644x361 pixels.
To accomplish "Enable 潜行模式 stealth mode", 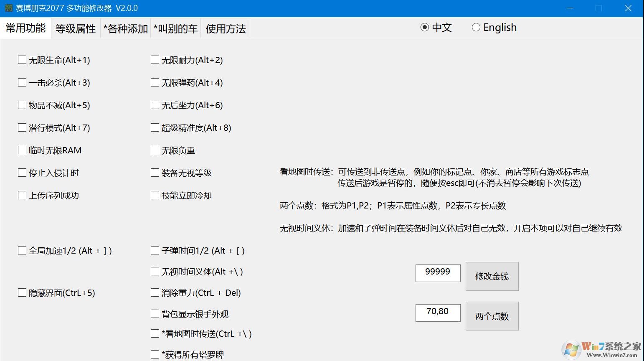I will pos(22,127).
